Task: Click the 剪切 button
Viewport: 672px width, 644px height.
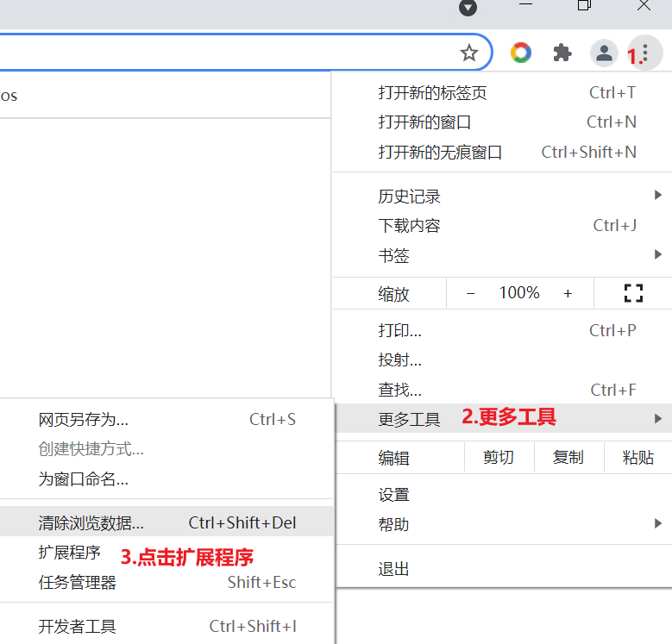Action: [499, 457]
